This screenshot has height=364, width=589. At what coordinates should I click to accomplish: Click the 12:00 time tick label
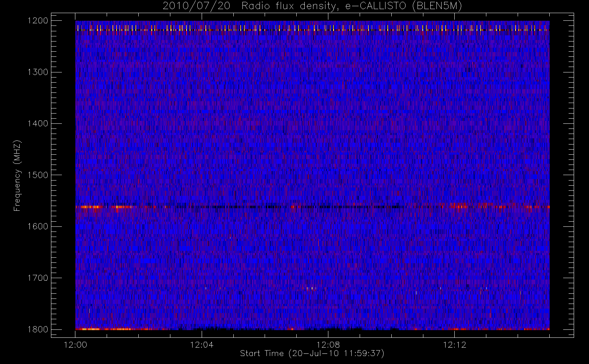(76, 345)
